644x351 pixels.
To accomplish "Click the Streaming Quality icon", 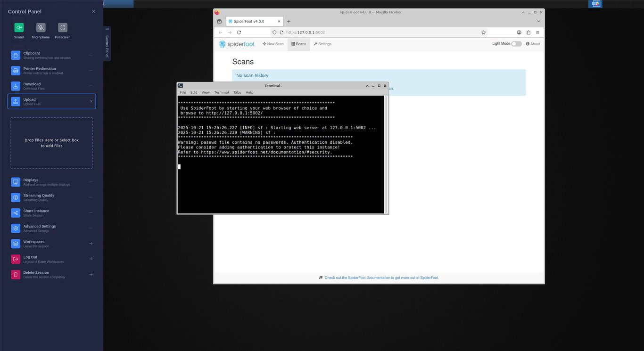I will point(16,197).
